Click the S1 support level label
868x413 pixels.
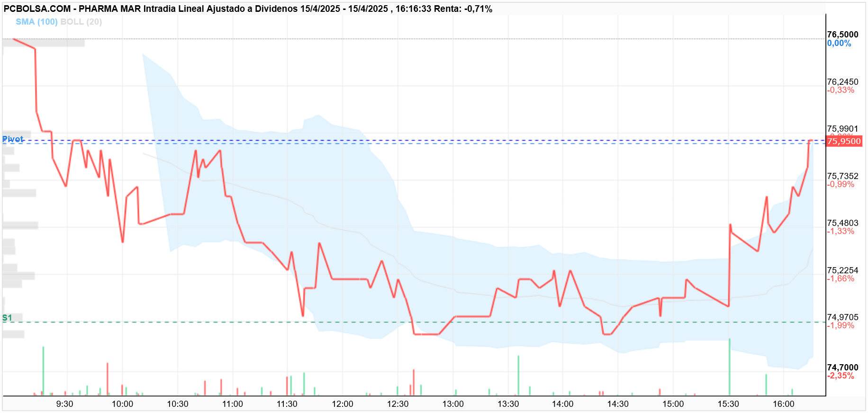click(7, 318)
